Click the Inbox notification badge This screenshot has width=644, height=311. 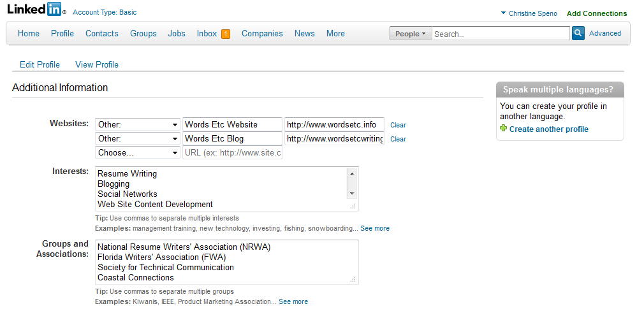click(x=226, y=34)
